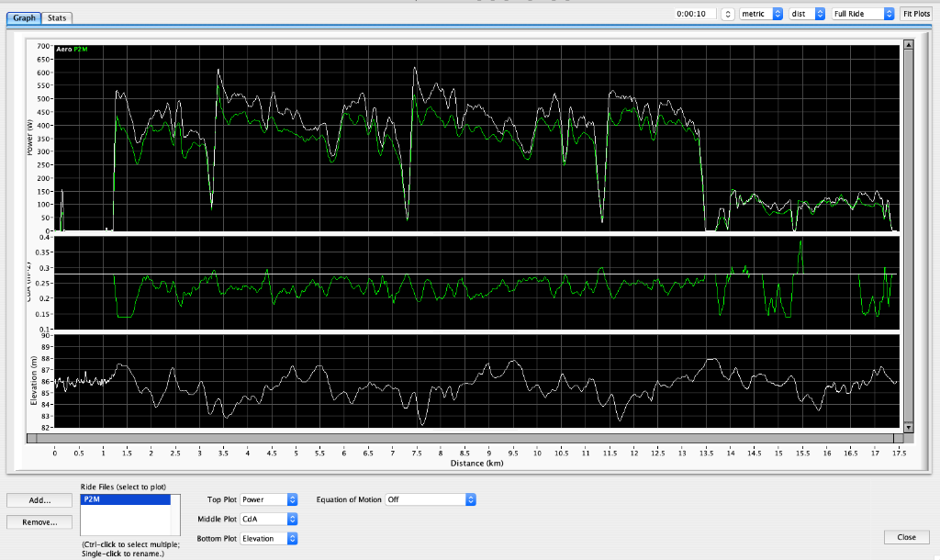The image size is (940, 560).
Task: Click the time interval stepper arrows
Action: click(727, 14)
